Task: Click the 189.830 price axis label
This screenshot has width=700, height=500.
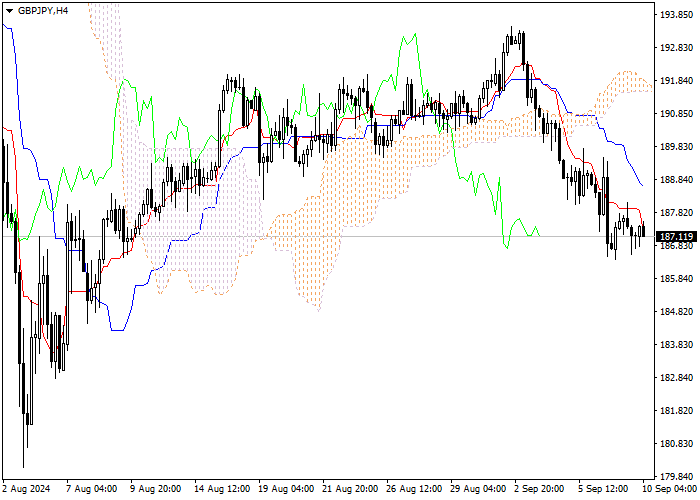Action: (x=676, y=147)
